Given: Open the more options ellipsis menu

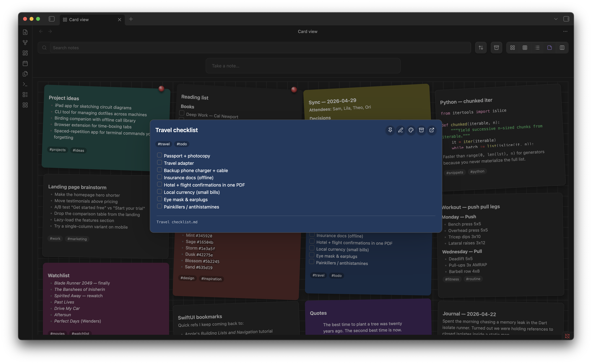Looking at the screenshot, I should (x=565, y=31).
